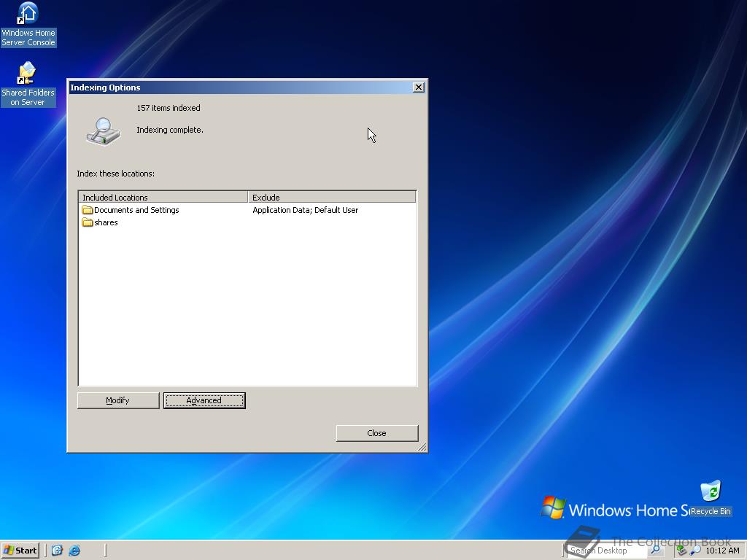Click the Documents and Settings folder icon
Image resolution: width=747 pixels, height=560 pixels.
point(88,210)
